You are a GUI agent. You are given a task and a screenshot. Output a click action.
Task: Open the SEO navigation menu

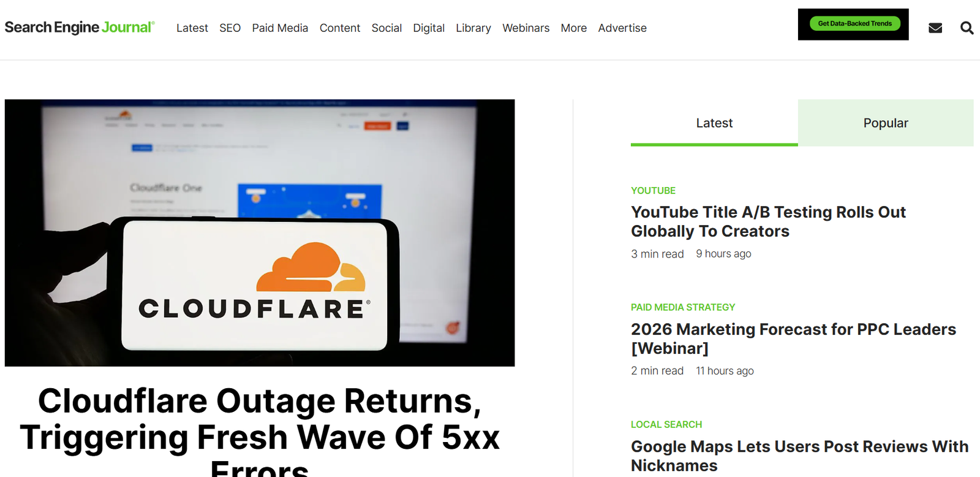click(x=230, y=28)
